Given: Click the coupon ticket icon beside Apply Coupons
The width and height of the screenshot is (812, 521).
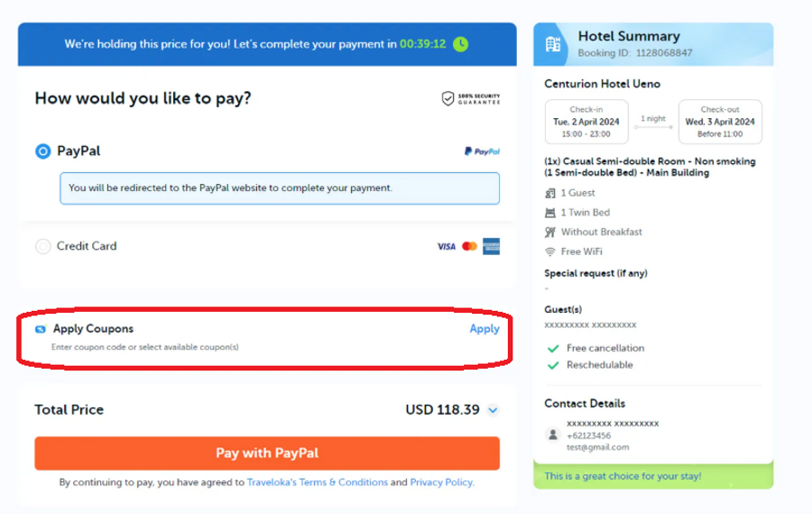Looking at the screenshot, I should [x=41, y=329].
